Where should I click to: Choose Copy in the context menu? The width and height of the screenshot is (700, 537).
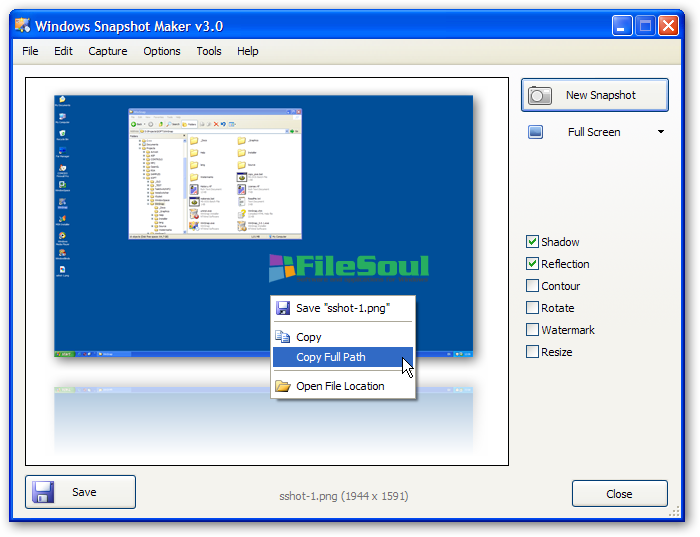[343, 337]
